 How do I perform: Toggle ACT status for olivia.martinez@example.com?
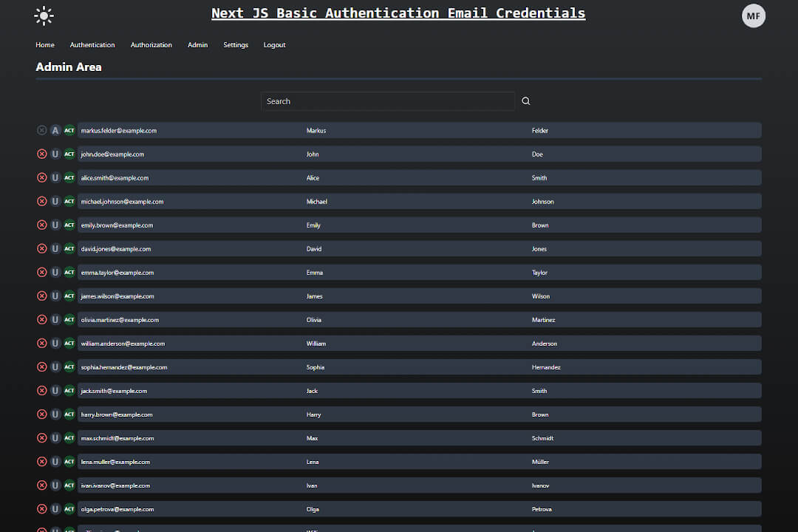pos(69,320)
